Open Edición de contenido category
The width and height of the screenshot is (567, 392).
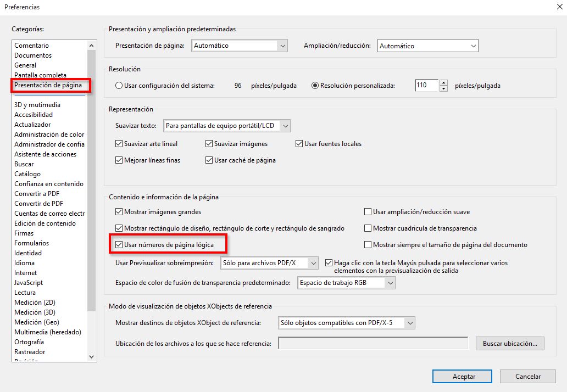pos(45,223)
